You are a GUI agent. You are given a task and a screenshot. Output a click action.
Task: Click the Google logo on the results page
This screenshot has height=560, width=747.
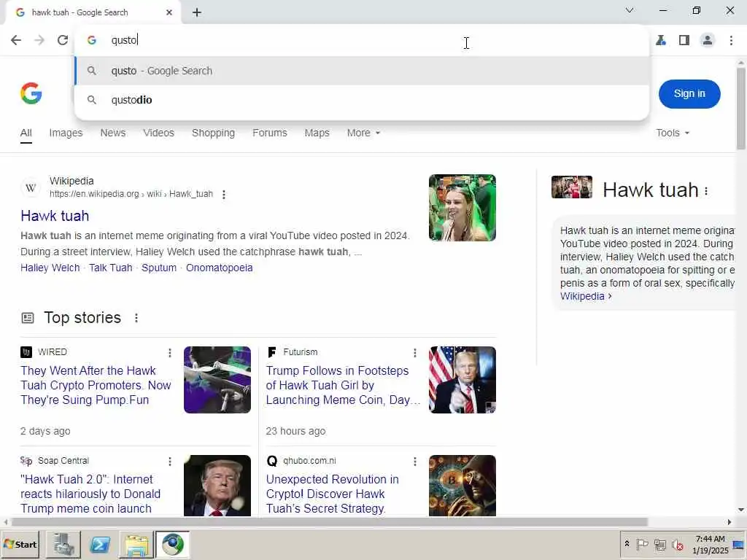31,93
